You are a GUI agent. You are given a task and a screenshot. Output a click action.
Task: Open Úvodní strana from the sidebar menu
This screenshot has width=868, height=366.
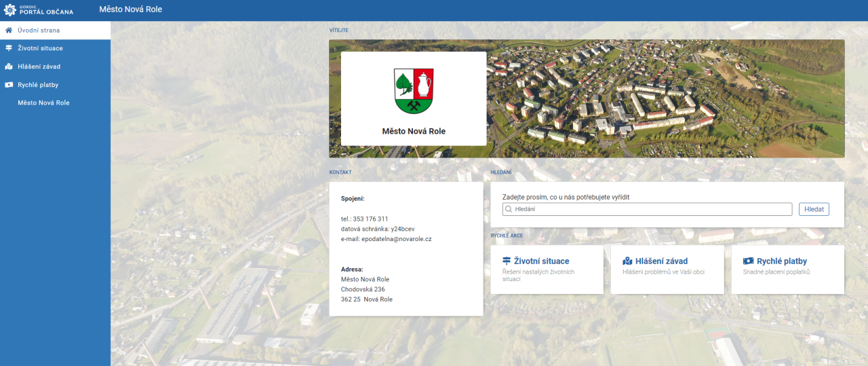(39, 31)
